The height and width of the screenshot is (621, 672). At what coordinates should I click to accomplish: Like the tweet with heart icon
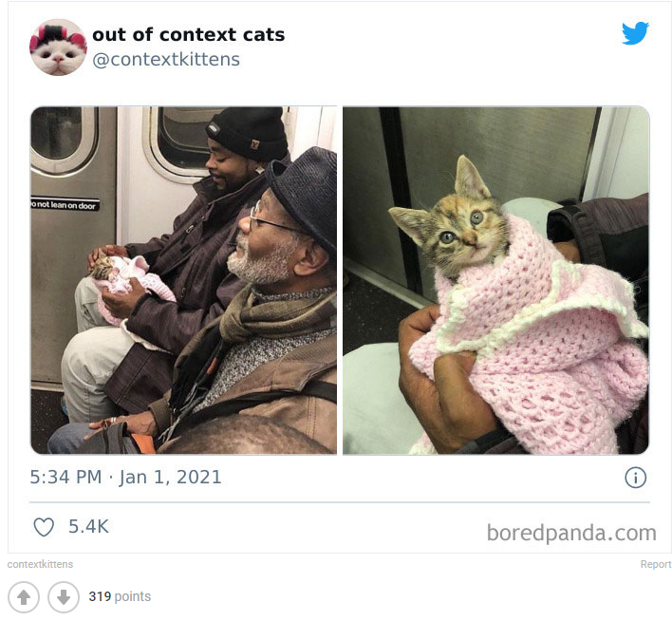(44, 527)
